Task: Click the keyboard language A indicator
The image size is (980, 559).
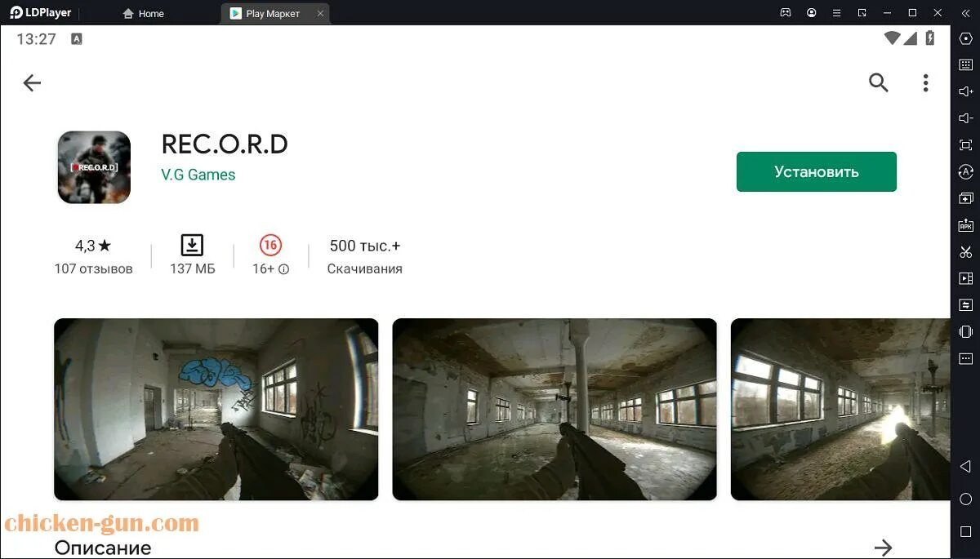Action: click(77, 38)
